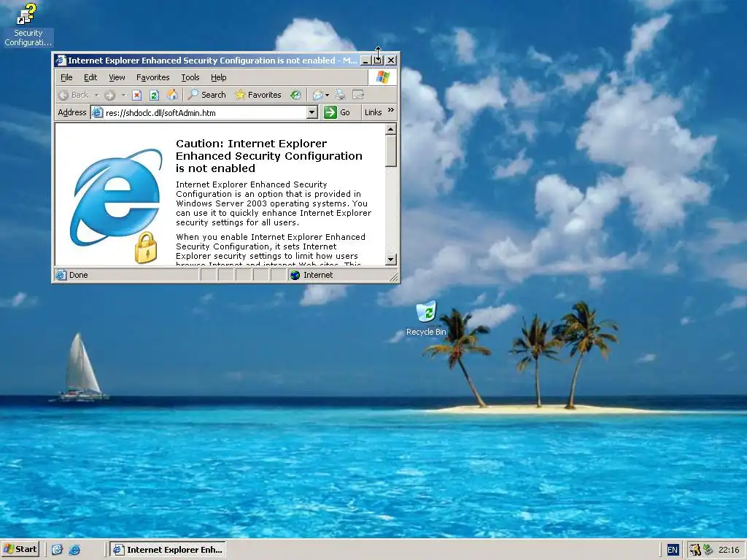Click the Windows flag throbber logo

coord(382,77)
